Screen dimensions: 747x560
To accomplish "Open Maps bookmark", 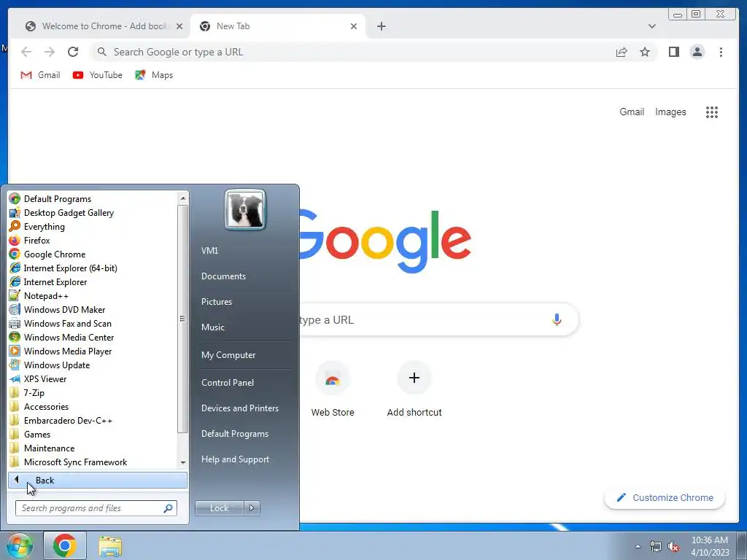I will click(154, 75).
